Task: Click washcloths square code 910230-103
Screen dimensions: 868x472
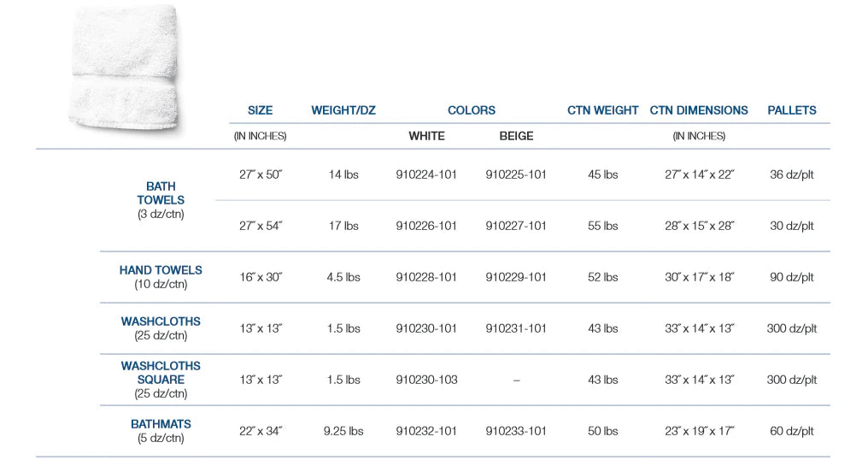Action: pos(426,380)
